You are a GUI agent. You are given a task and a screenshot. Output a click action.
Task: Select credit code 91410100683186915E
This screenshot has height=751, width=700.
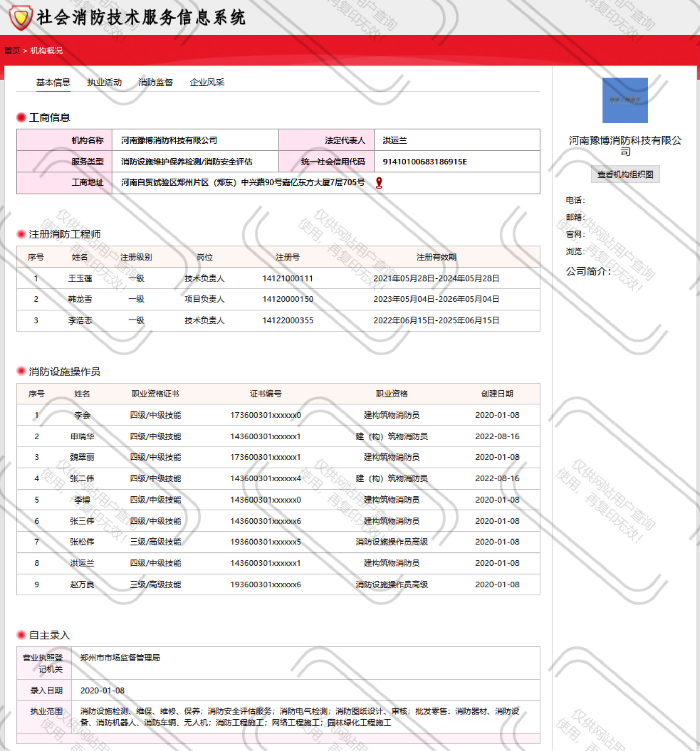coord(425,162)
